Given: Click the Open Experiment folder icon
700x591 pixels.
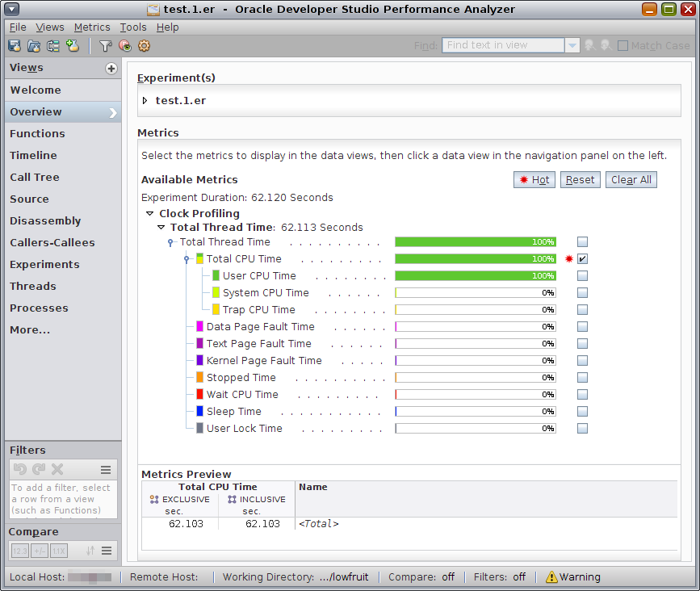Looking at the screenshot, I should tap(34, 45).
